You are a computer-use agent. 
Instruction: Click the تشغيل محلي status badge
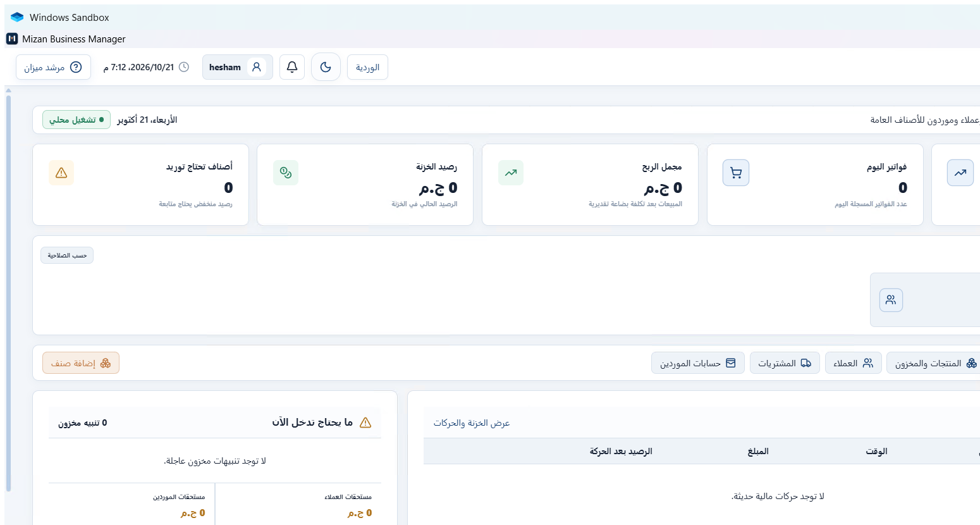(77, 120)
